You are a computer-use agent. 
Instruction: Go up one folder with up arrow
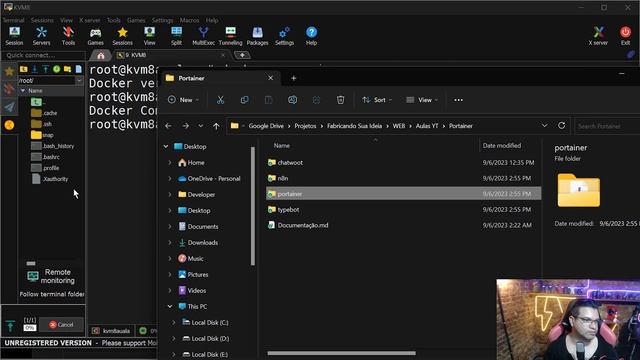216,126
